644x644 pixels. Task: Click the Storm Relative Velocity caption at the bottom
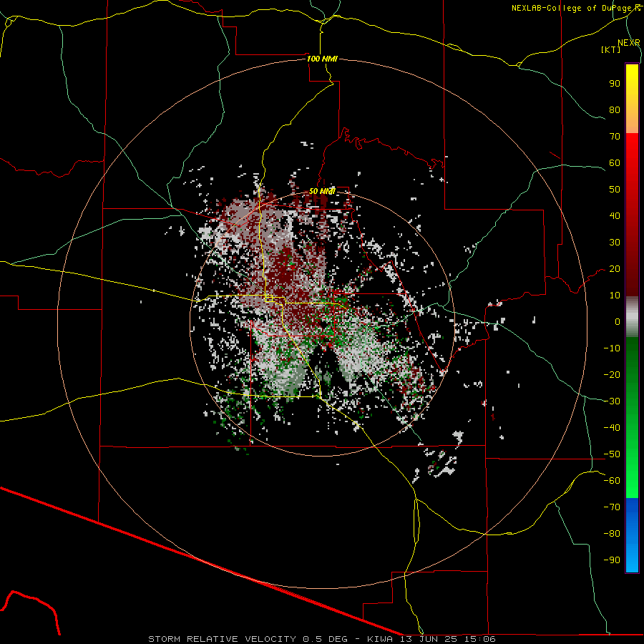321,639
